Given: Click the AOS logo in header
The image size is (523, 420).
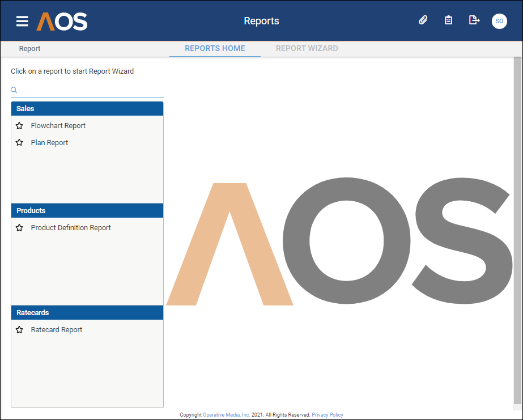Looking at the screenshot, I should [62, 22].
